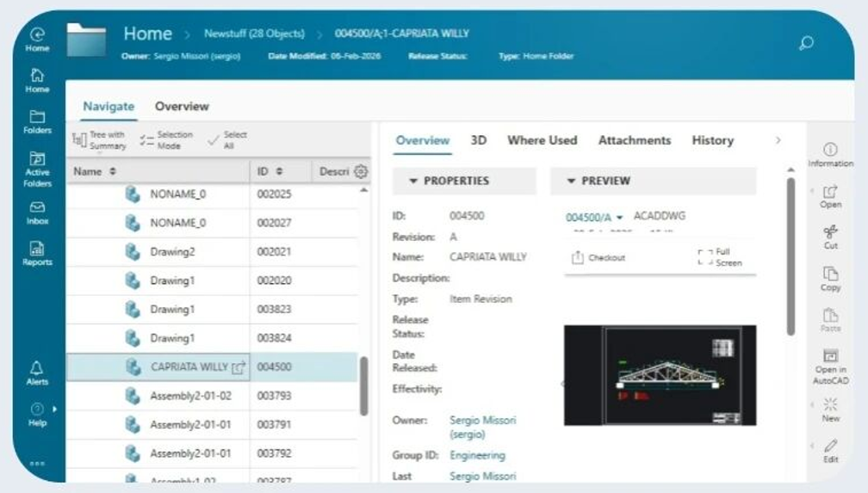The height and width of the screenshot is (493, 868).
Task: Toggle Selection Mode
Action: (166, 140)
